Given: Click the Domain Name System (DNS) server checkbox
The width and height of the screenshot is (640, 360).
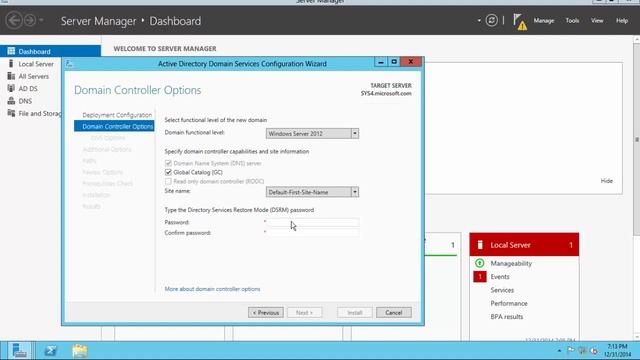Looking at the screenshot, I should click(x=168, y=163).
